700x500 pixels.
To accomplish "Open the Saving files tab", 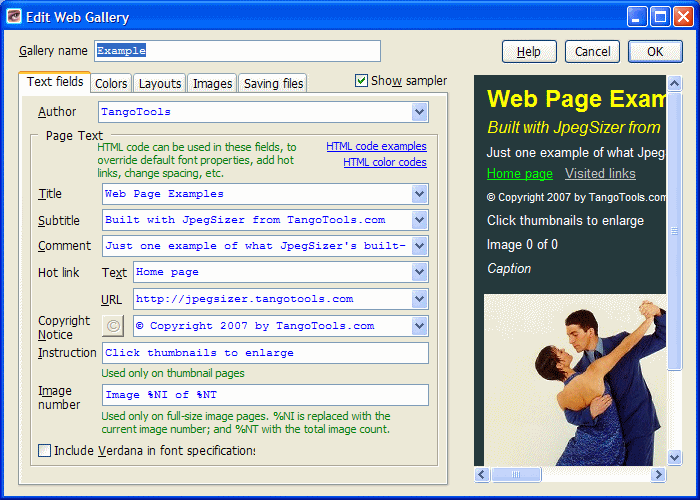I will point(273,84).
